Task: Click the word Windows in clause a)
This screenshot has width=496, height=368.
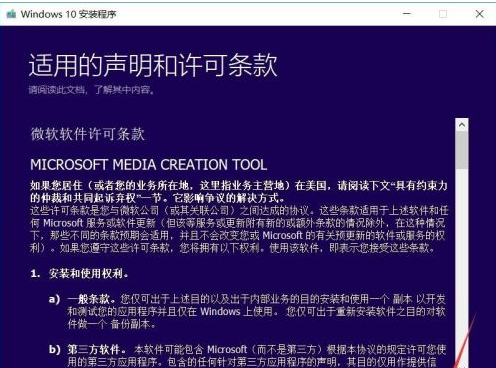Action: click(220, 312)
